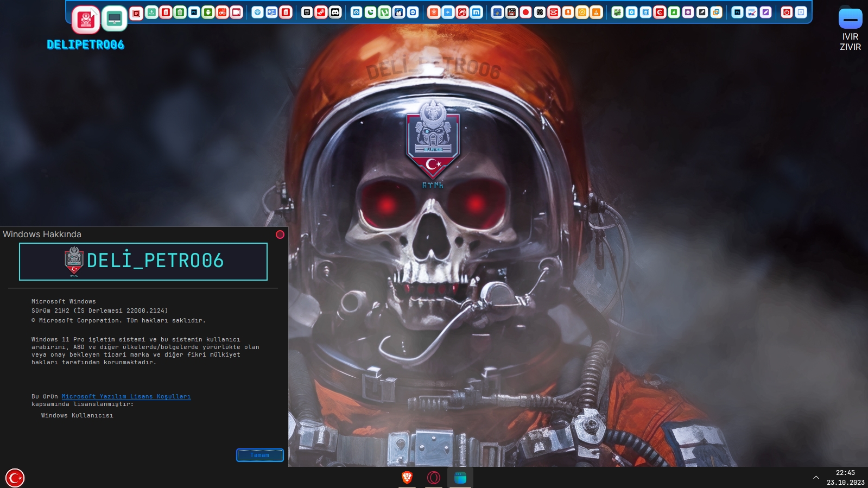
Task: Open the red record circle dock icon
Action: click(525, 12)
